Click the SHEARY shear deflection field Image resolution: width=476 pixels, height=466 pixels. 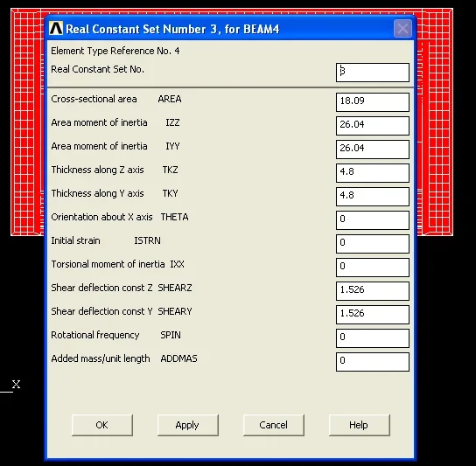coord(373,315)
